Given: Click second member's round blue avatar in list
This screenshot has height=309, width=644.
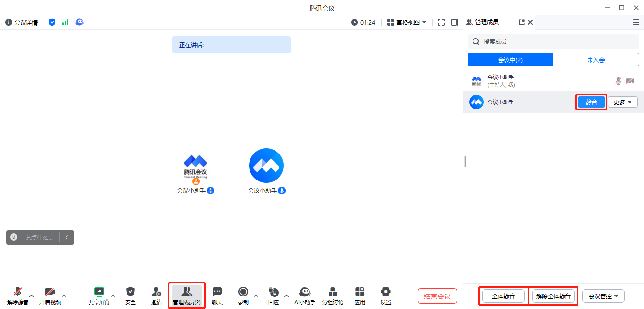Looking at the screenshot, I should pos(476,102).
